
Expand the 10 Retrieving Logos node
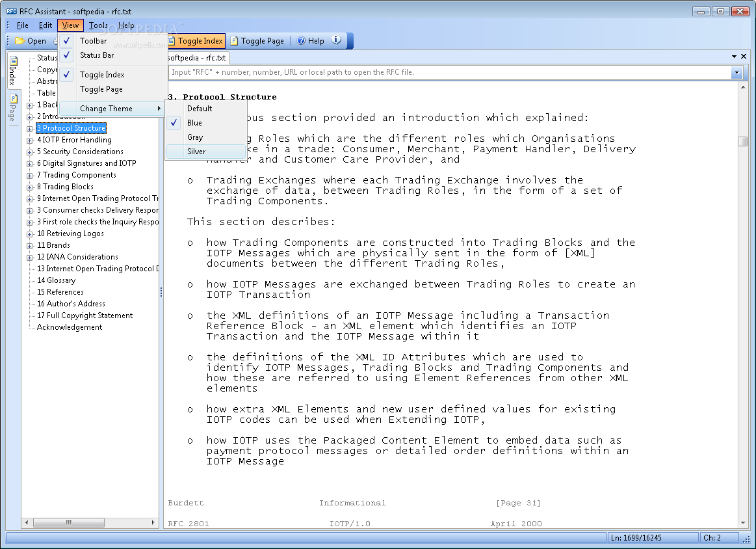coord(29,234)
